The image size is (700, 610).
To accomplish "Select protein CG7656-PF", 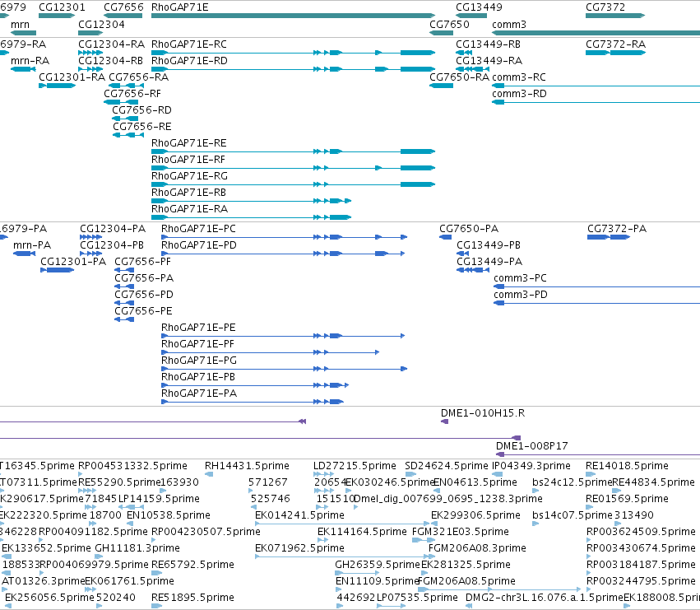I will pyautogui.click(x=124, y=270).
